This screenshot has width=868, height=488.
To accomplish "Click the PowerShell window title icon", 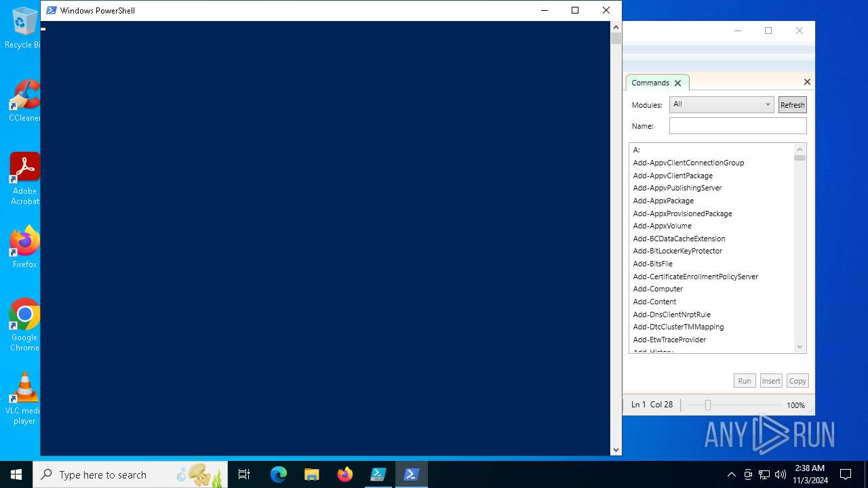I will 52,10.
